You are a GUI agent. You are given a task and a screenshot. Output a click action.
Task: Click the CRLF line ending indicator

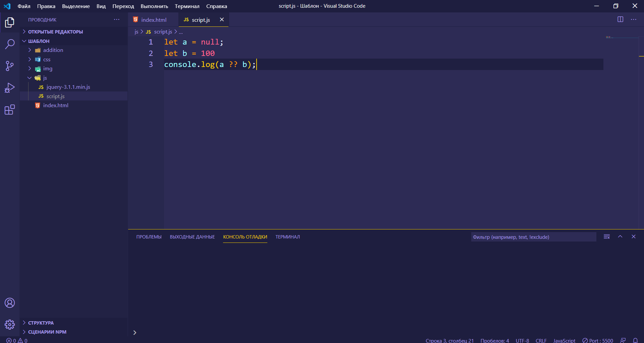541,340
